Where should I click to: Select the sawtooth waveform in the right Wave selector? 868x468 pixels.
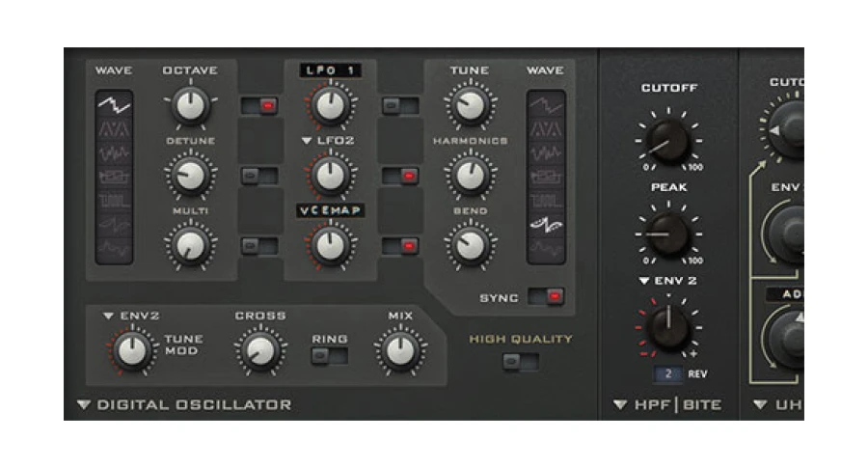click(x=546, y=104)
